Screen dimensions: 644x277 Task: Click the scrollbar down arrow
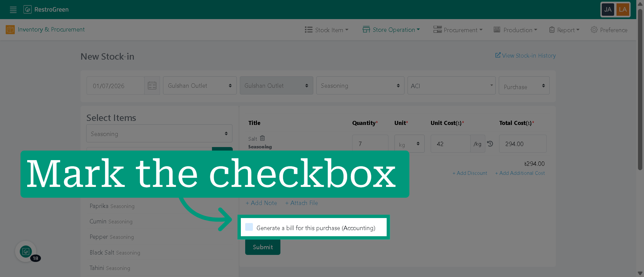640,273
